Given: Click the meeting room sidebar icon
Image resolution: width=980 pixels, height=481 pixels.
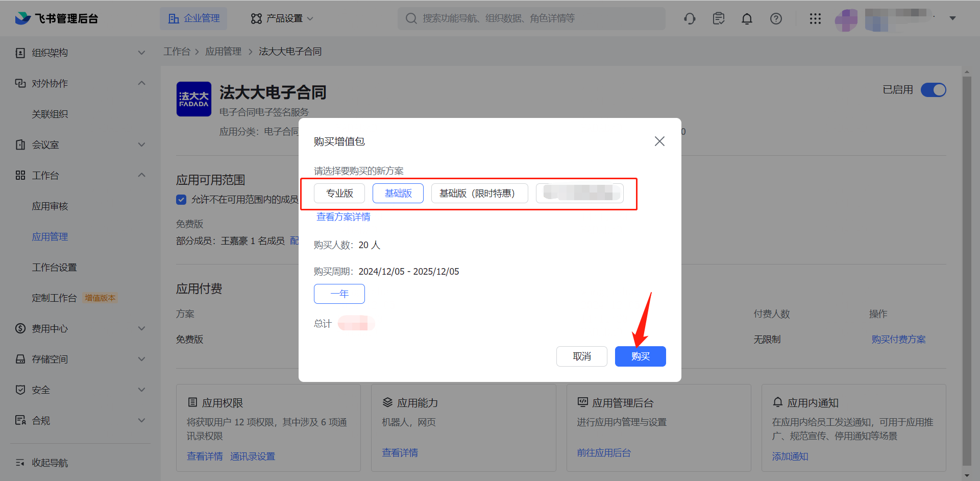Looking at the screenshot, I should (20, 145).
